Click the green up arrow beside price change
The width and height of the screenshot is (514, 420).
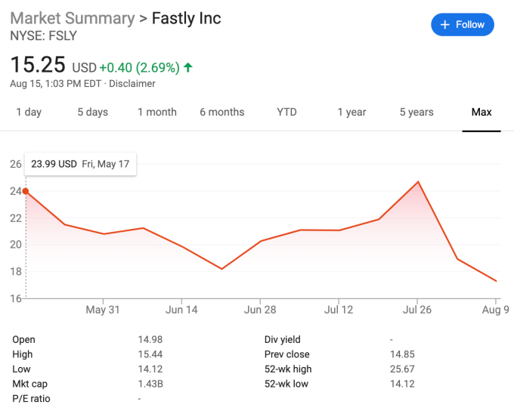point(188,68)
